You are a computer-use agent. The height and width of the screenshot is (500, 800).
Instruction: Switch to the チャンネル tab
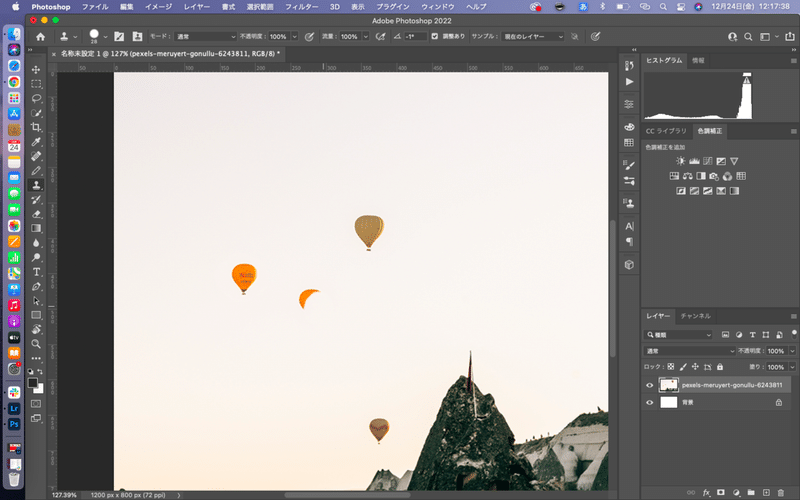(695, 316)
